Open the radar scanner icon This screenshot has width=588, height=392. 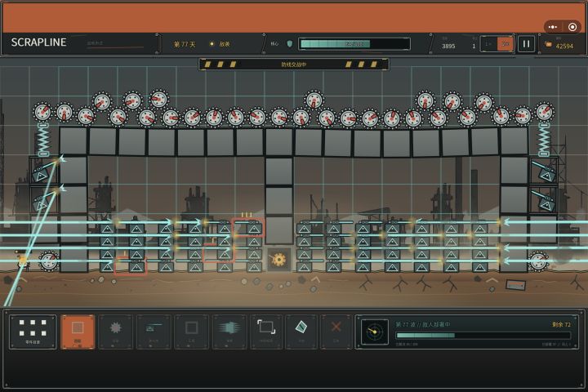(374, 332)
